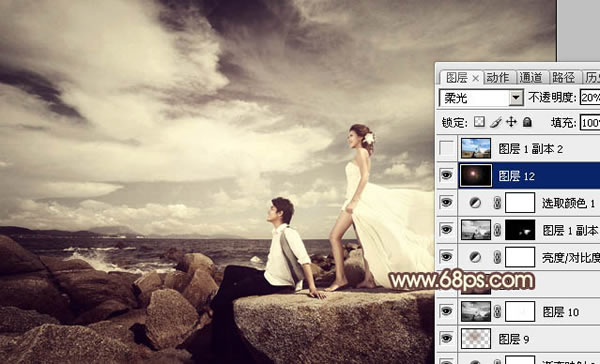Select the black mask thumbnail of 图层 1 副本
The width and height of the screenshot is (600, 364).
tap(520, 230)
